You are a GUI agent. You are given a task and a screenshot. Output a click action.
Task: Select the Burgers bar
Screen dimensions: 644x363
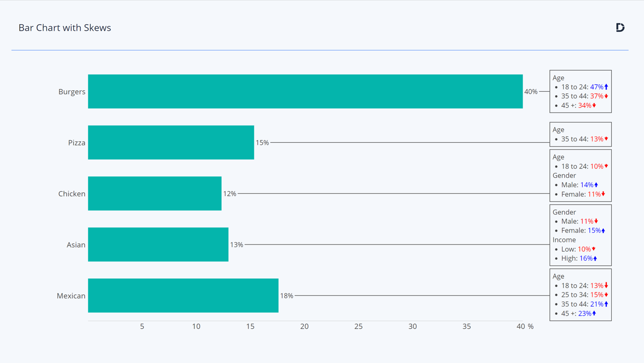click(x=305, y=91)
